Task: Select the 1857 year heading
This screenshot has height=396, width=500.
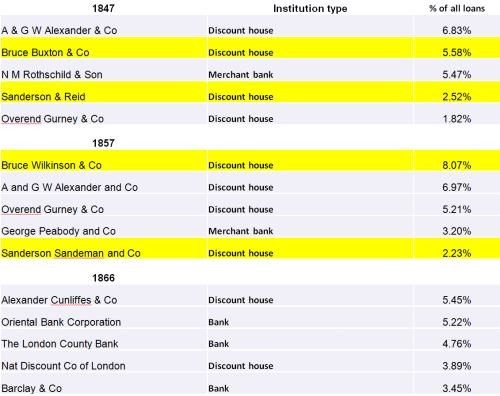Action: [103, 143]
